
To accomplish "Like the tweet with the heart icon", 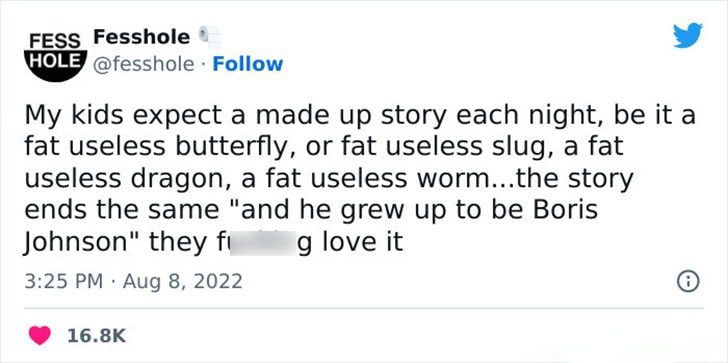I will 40,336.
